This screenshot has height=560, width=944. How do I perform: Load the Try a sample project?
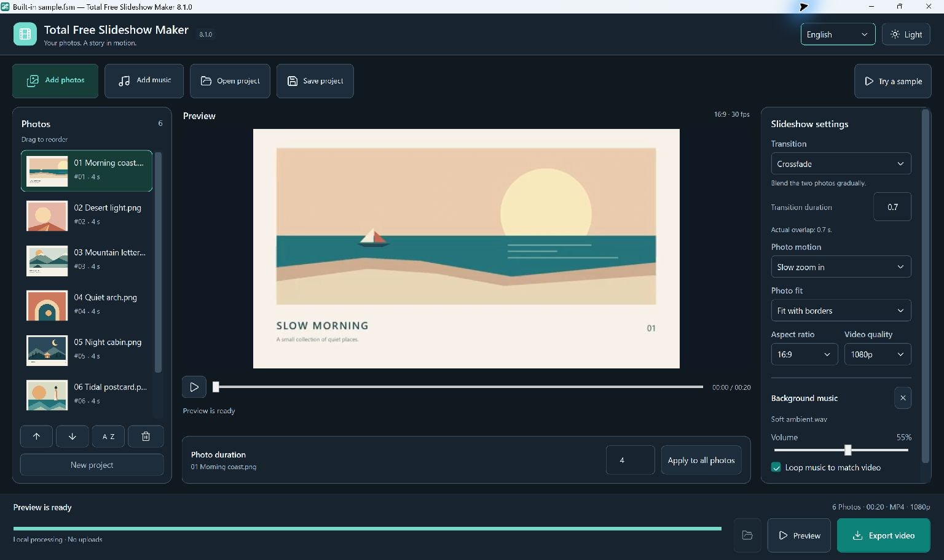pyautogui.click(x=892, y=81)
